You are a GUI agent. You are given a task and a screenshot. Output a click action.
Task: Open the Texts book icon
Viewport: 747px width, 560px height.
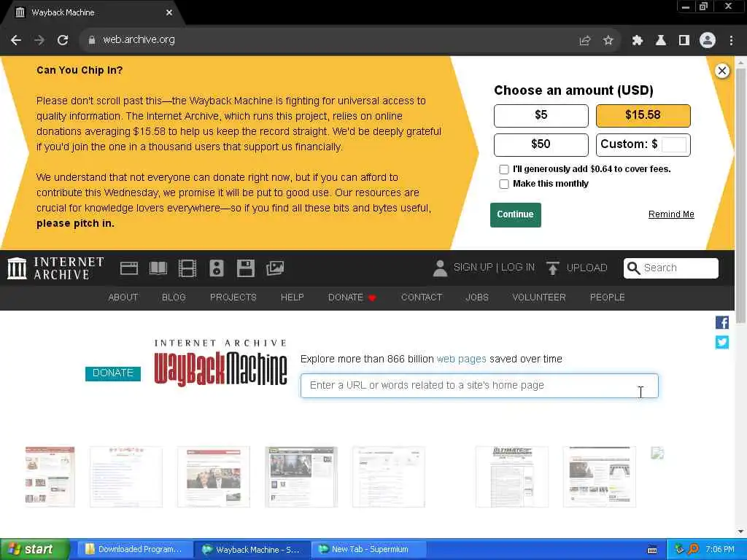(x=158, y=268)
